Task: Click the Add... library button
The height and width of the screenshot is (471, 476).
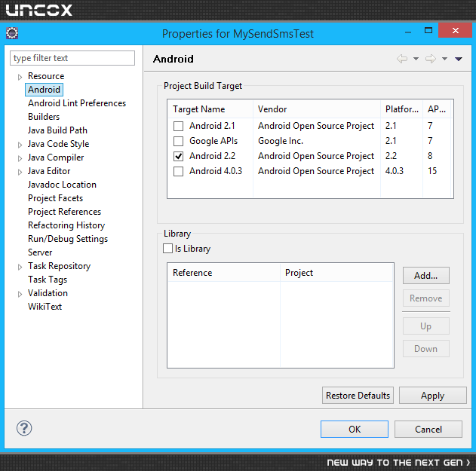Action: click(x=426, y=275)
